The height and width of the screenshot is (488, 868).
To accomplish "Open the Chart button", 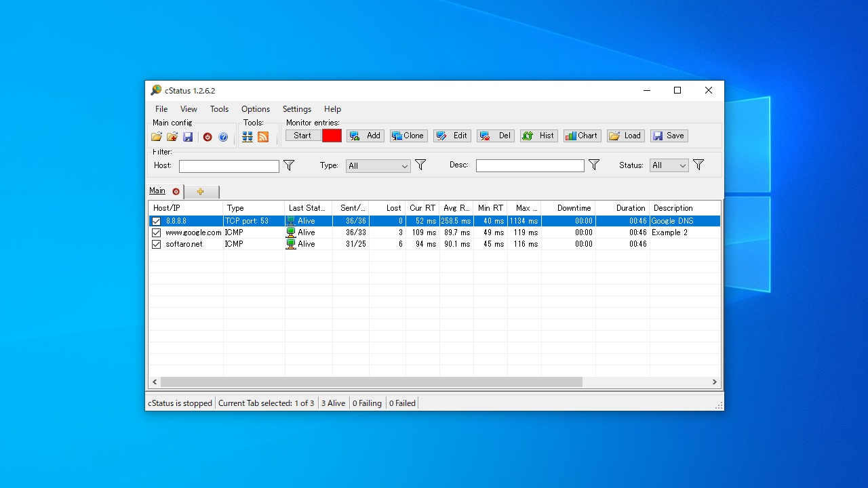I will (x=583, y=136).
